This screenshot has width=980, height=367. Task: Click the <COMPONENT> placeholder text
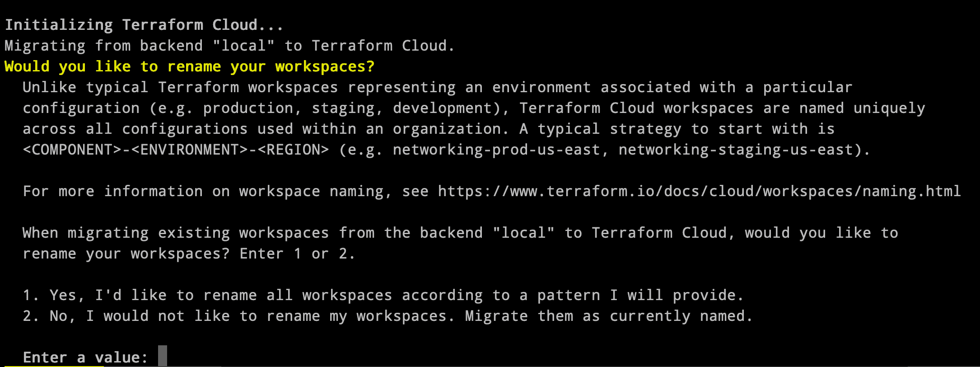[x=72, y=150]
